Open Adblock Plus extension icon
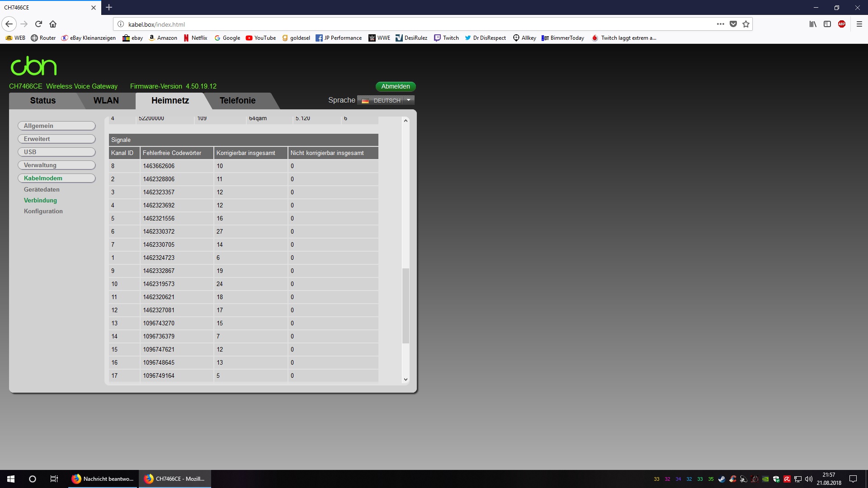Viewport: 868px width, 488px height. click(x=842, y=24)
